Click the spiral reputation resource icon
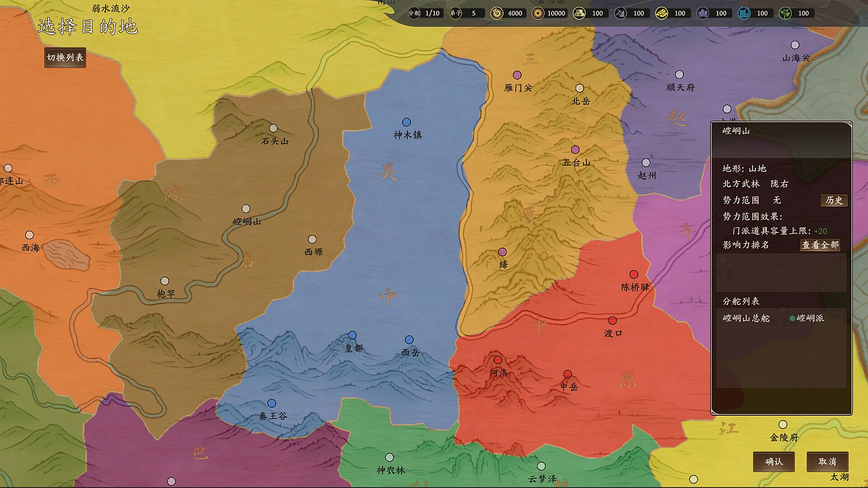The image size is (868, 488). [x=497, y=13]
